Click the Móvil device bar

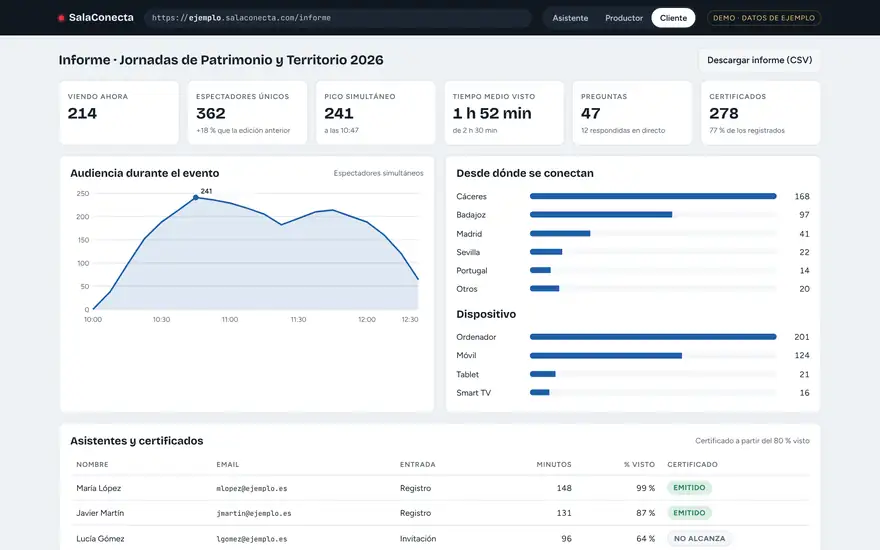pos(606,355)
